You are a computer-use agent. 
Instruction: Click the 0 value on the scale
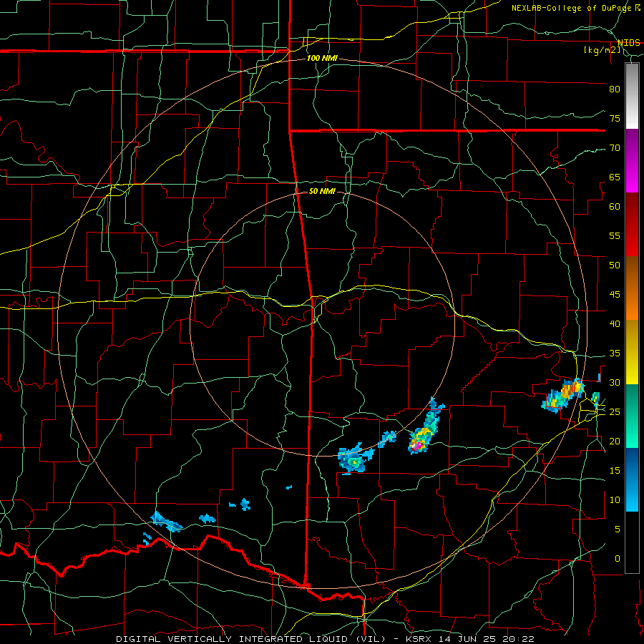point(618,559)
